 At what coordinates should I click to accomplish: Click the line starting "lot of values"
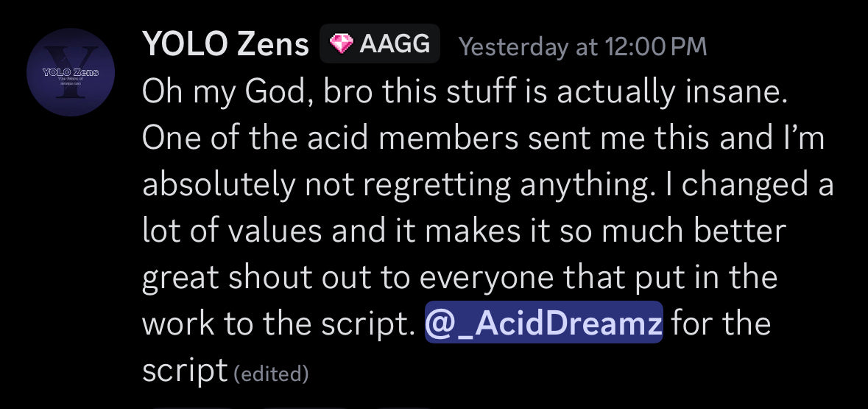click(464, 231)
